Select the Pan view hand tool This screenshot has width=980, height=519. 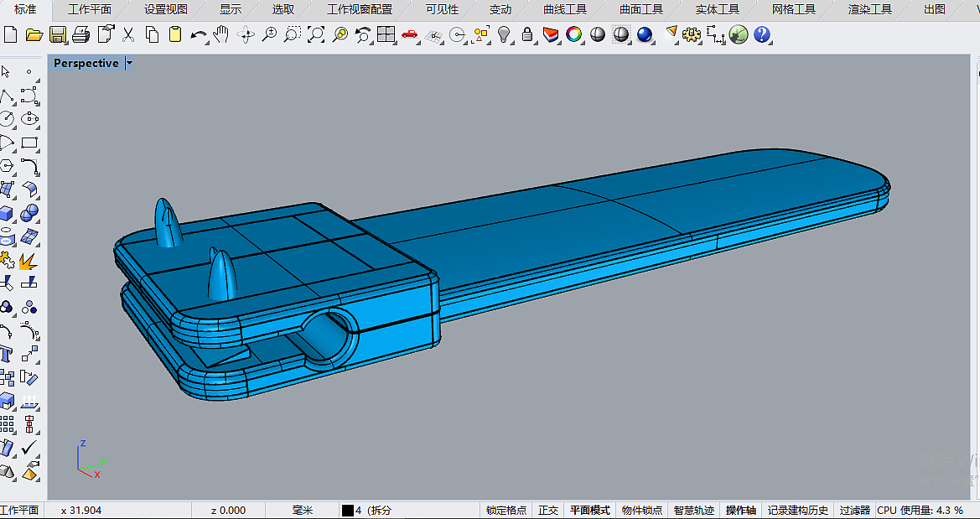coord(221,34)
